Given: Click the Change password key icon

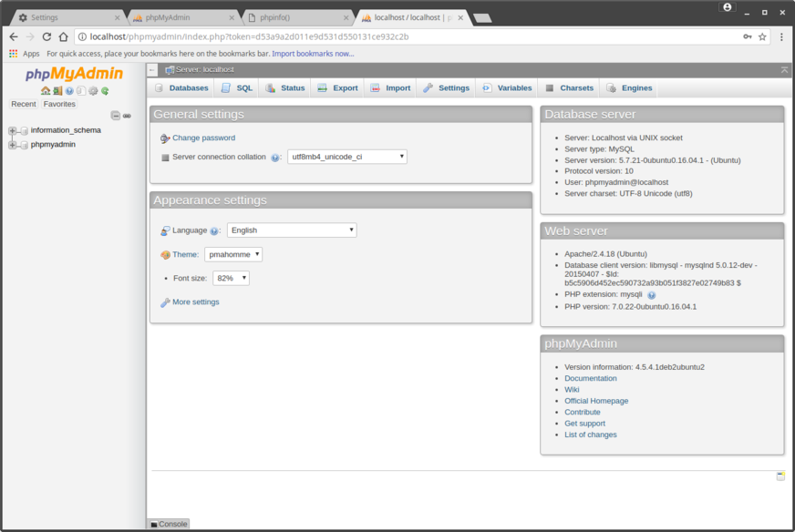Looking at the screenshot, I should pos(165,138).
